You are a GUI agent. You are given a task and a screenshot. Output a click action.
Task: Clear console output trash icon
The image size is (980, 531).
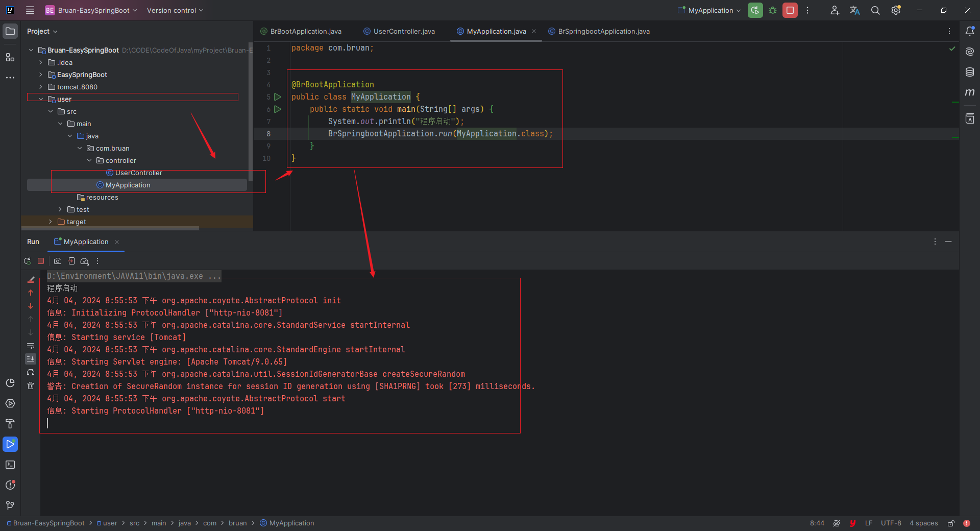coord(31,385)
